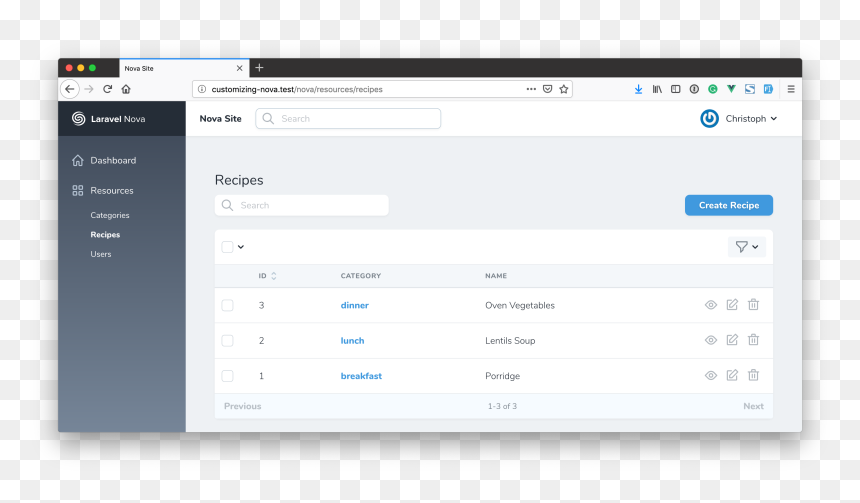Screen dimensions: 860x503
Task: View the Porridge recipe eye icon
Action: (x=711, y=376)
